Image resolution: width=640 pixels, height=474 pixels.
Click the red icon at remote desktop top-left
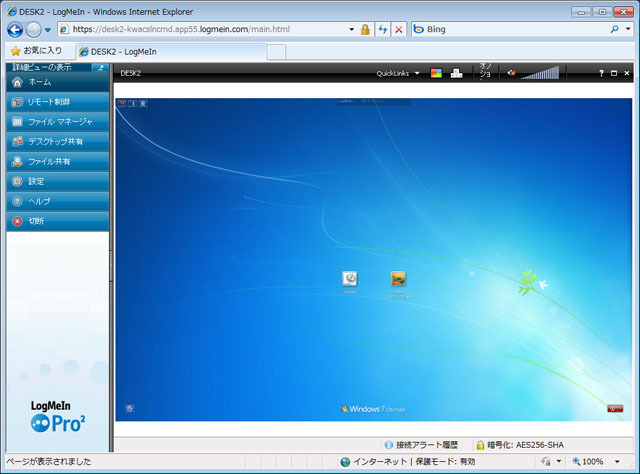122,103
